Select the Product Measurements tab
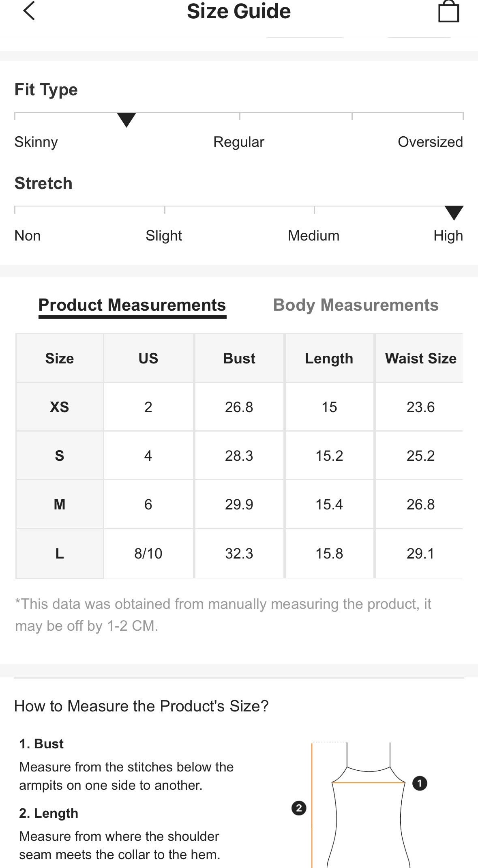 tap(132, 305)
